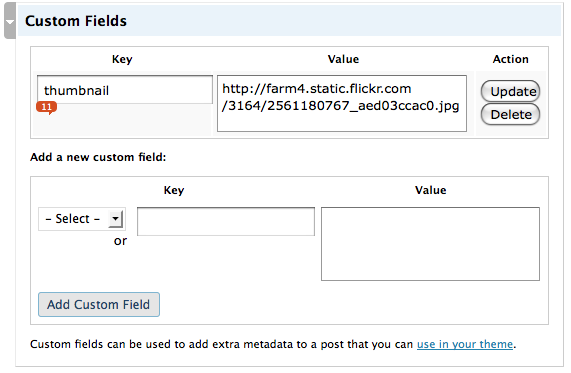Click the Add Custom Field button
The width and height of the screenshot is (571, 373).
tap(99, 305)
